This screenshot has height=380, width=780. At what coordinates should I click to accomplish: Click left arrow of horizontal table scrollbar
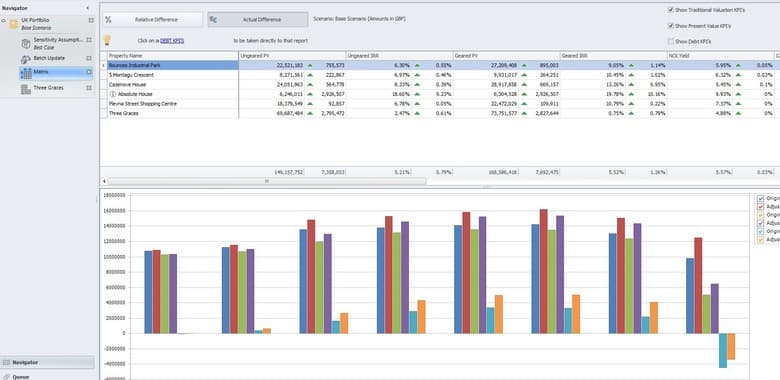(104, 182)
